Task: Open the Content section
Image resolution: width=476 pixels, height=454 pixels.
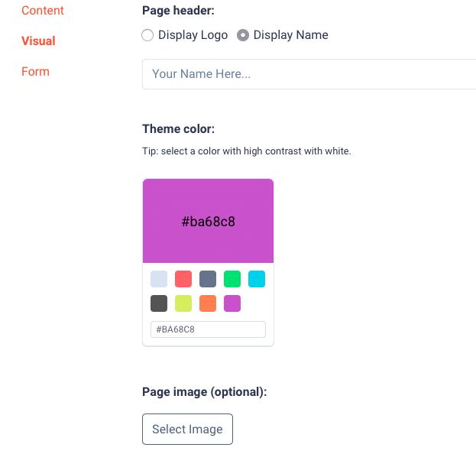Action: coord(43,11)
